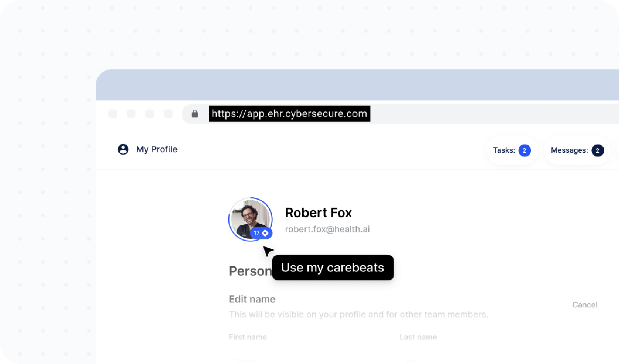This screenshot has height=364, width=619.
Task: Click the blue Tasks count badge
Action: [x=524, y=150]
